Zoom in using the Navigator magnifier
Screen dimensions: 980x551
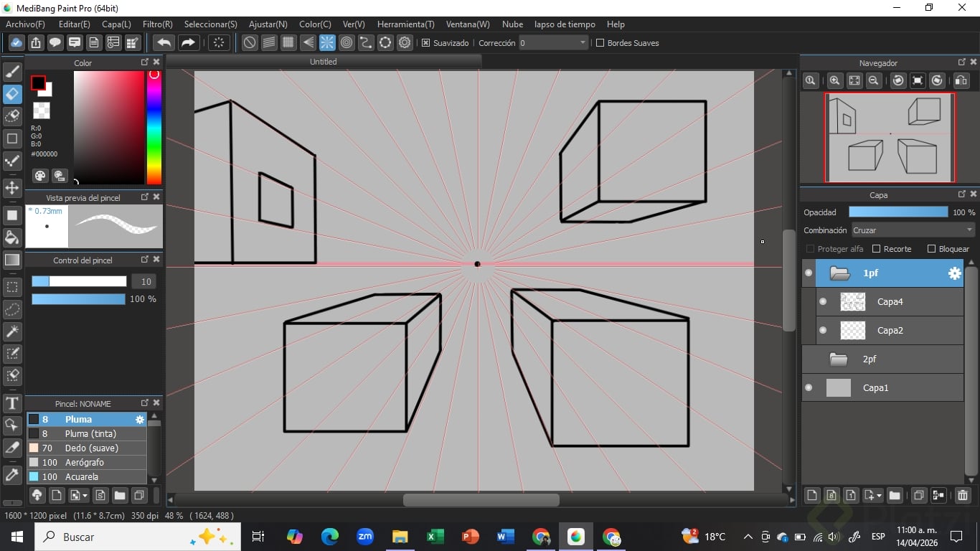(x=834, y=80)
